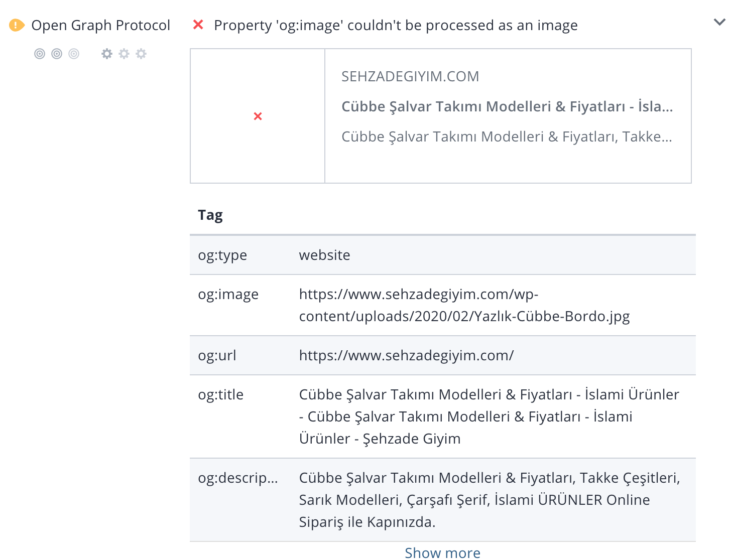Open the Show more link
Image resolution: width=729 pixels, height=560 pixels.
(x=442, y=552)
